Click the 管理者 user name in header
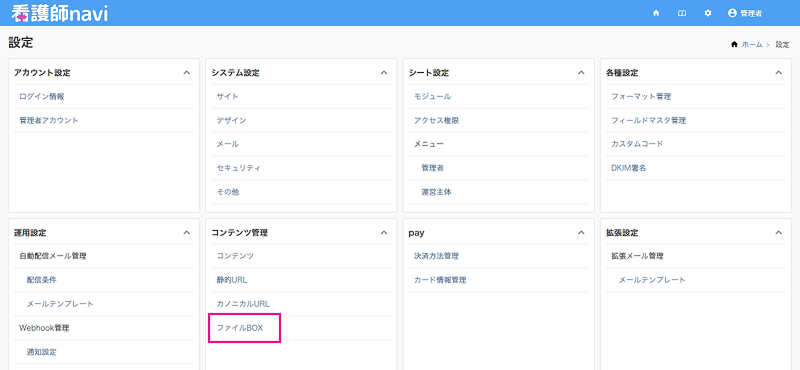 [x=751, y=14]
